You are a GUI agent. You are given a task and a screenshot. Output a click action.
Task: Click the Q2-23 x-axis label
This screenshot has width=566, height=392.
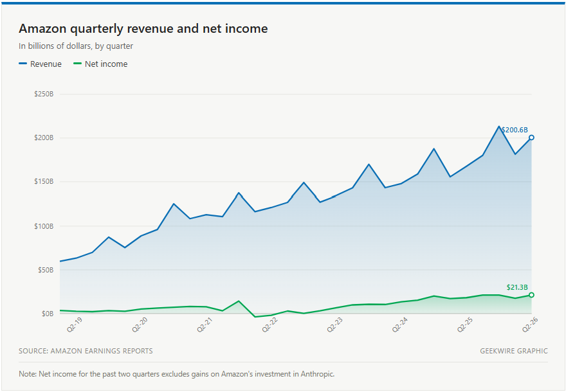tap(335, 325)
